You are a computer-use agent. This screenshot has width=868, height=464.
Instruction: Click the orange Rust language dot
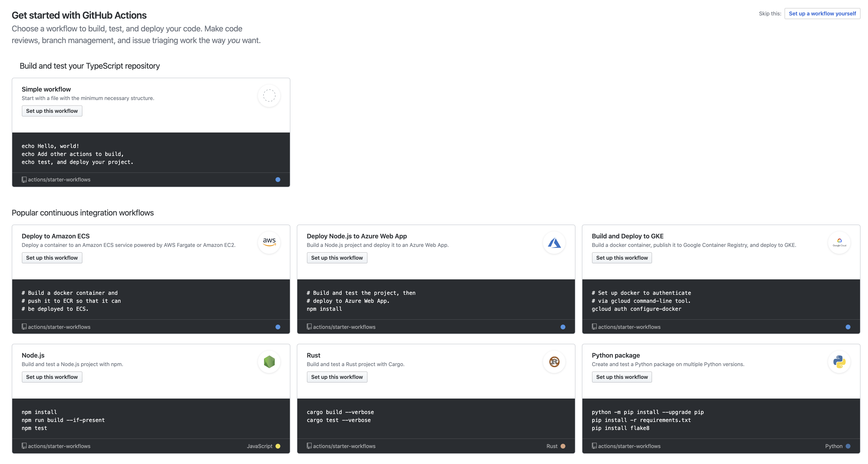(563, 446)
